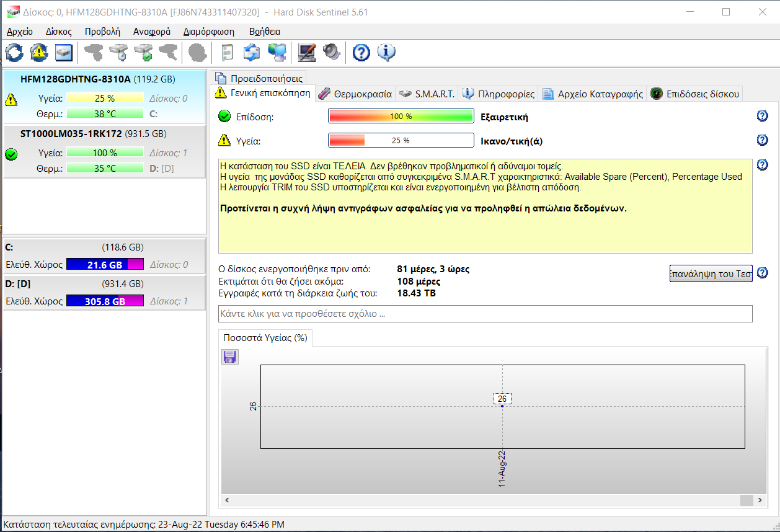780x532 pixels.
Task: Click the gray circle toolbar icon
Action: tap(197, 53)
